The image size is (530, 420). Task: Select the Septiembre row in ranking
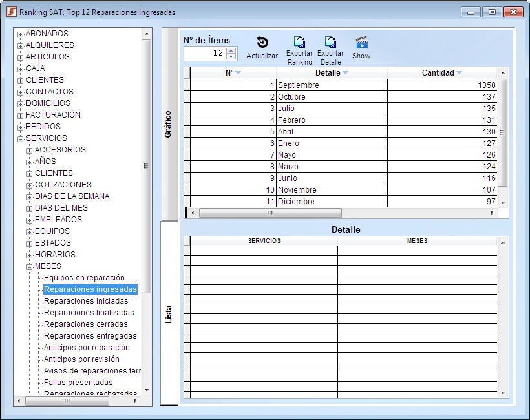pos(298,85)
